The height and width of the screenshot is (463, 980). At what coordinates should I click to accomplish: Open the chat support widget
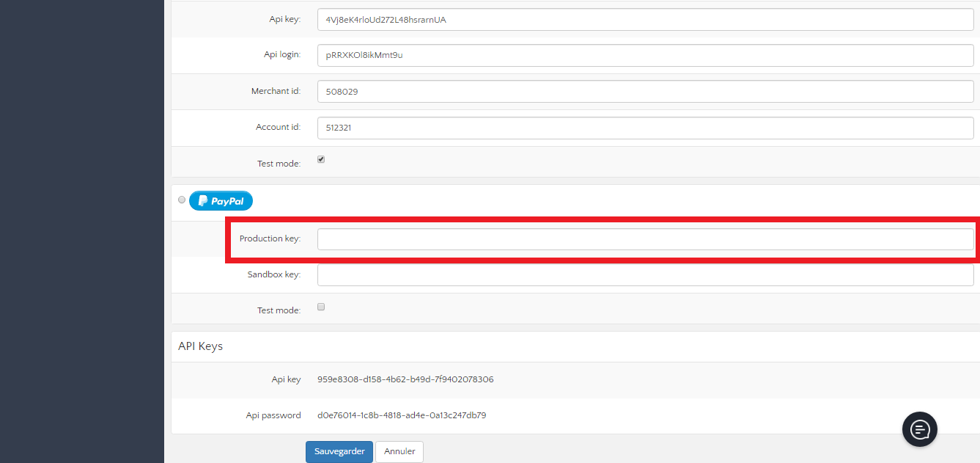pos(919,429)
